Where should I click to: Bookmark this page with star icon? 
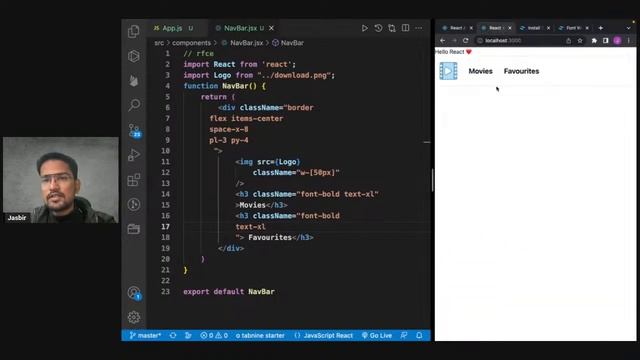coord(580,40)
